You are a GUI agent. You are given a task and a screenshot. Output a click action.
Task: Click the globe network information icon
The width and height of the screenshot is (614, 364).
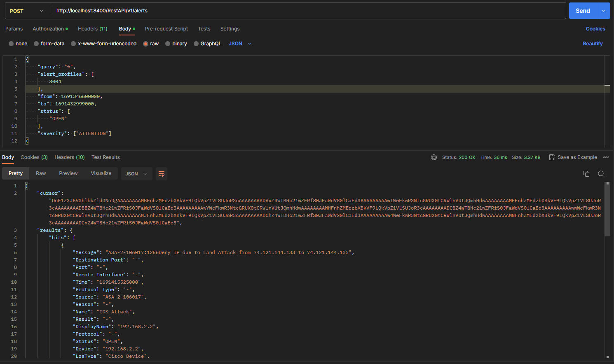point(434,157)
